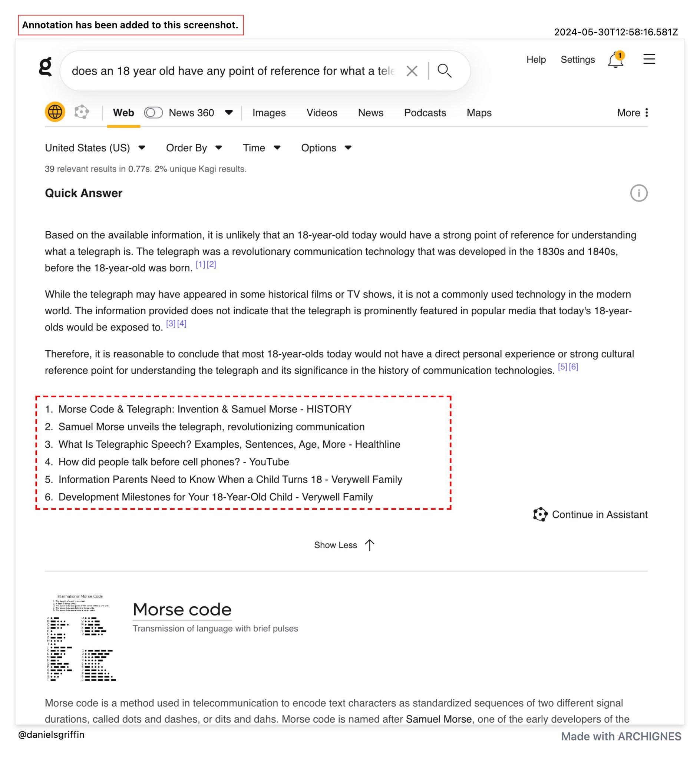Switch to the Podcasts tab

(425, 113)
